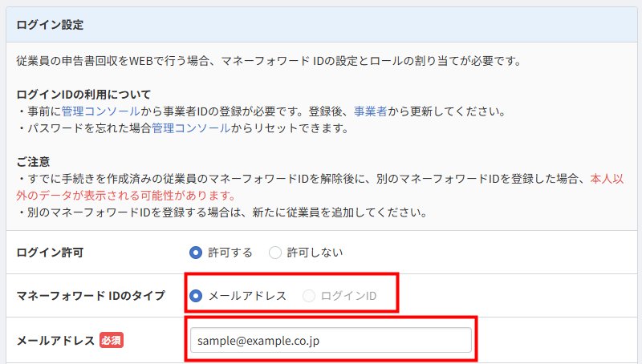Open the 事業者 link
Viewport: 642px width, 364px height.
point(371,111)
